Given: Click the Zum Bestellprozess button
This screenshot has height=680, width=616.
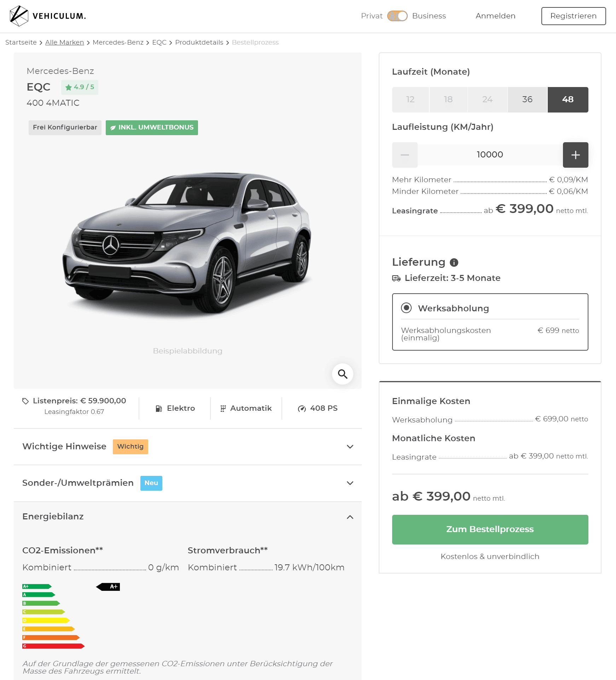Looking at the screenshot, I should (x=490, y=529).
